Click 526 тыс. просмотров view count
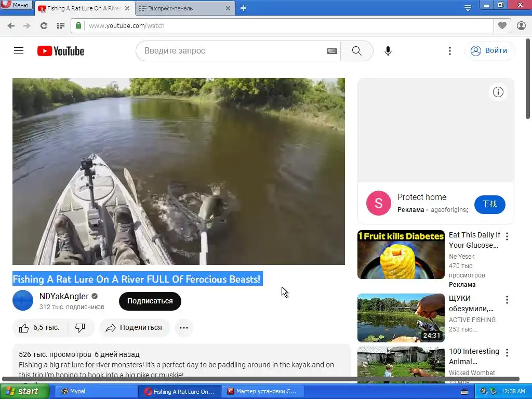Image resolution: width=532 pixels, height=399 pixels. click(55, 354)
